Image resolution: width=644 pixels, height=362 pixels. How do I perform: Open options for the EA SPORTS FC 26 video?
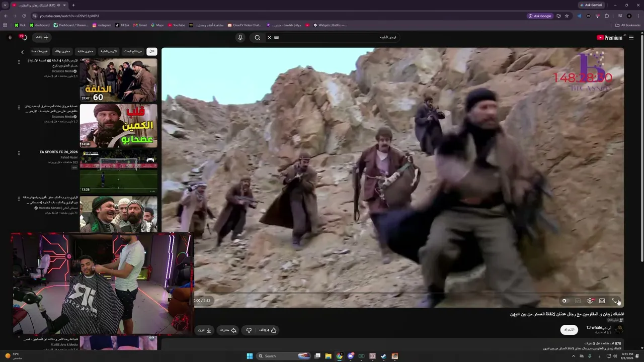pos(19,153)
